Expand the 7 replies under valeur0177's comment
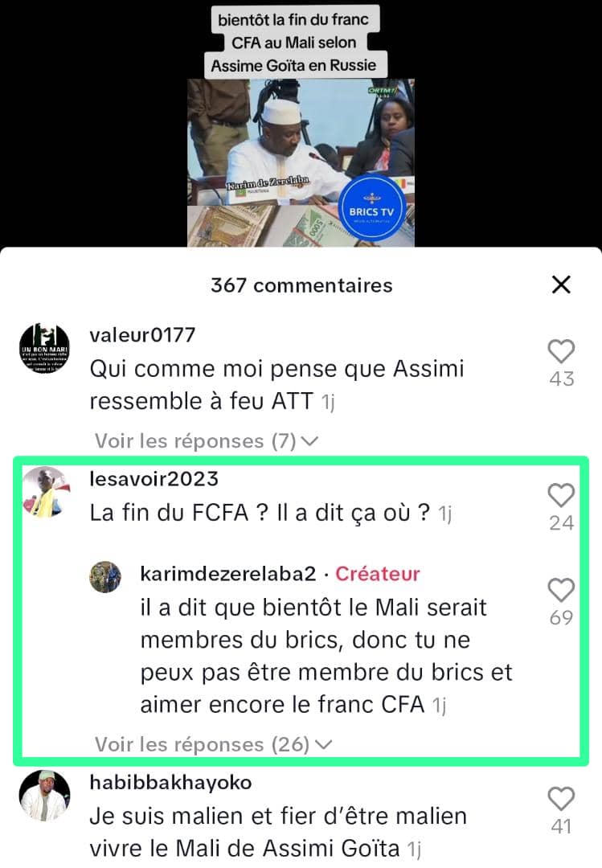Image resolution: width=602 pixels, height=868 pixels. point(206,441)
